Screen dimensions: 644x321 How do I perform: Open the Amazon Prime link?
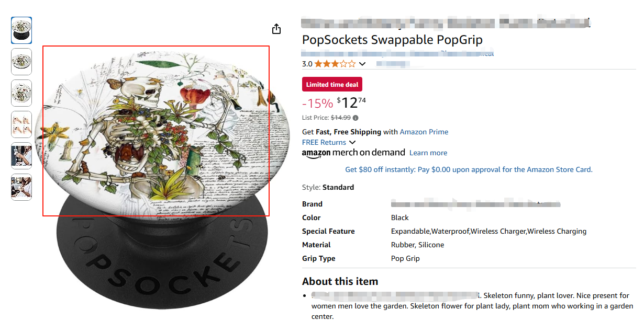click(x=424, y=132)
